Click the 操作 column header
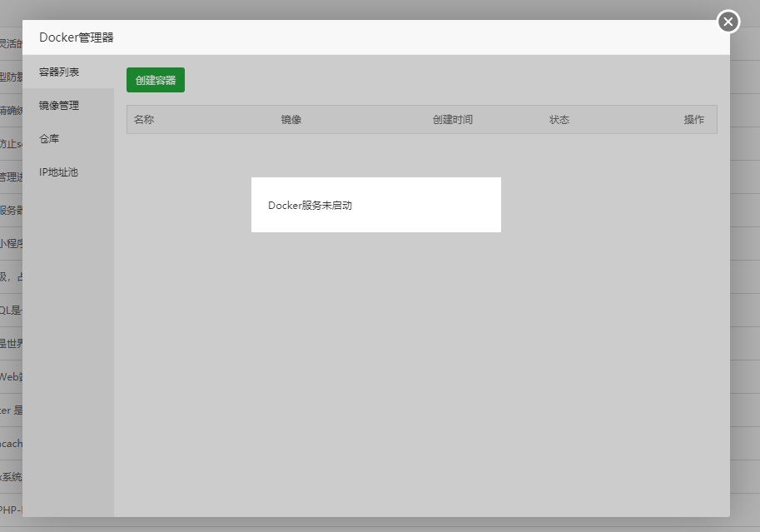Image resolution: width=760 pixels, height=532 pixels. point(694,120)
